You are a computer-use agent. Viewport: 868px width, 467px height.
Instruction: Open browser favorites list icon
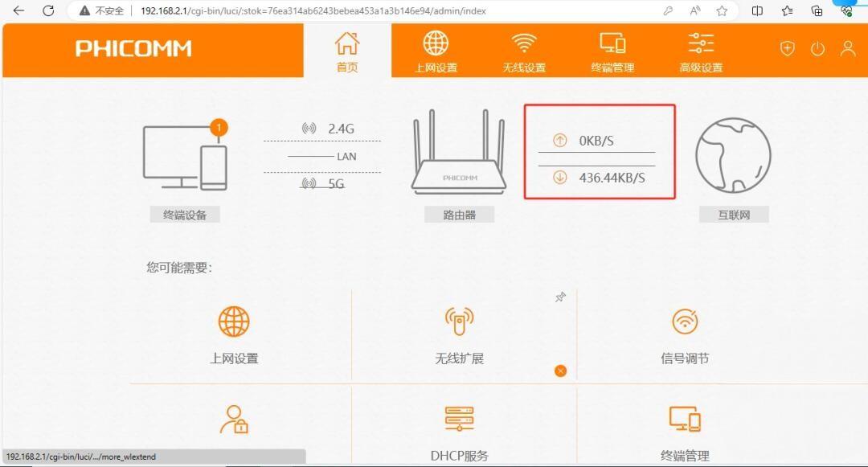tap(787, 10)
